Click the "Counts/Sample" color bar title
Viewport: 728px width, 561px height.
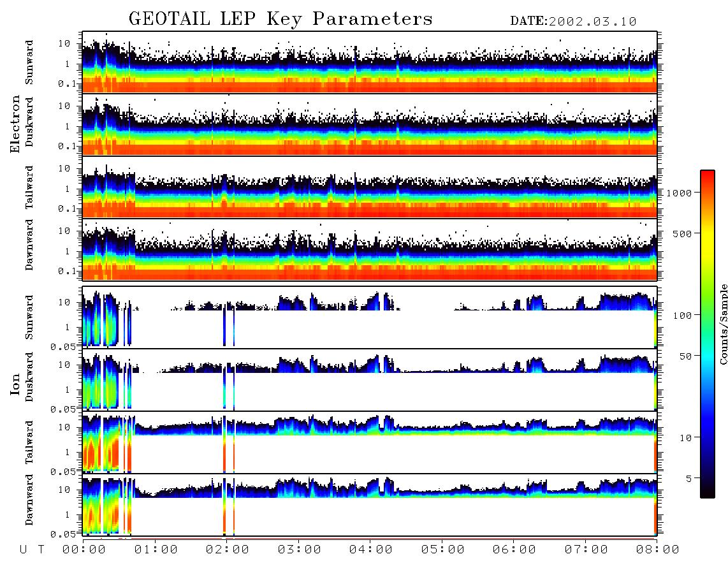(x=723, y=324)
